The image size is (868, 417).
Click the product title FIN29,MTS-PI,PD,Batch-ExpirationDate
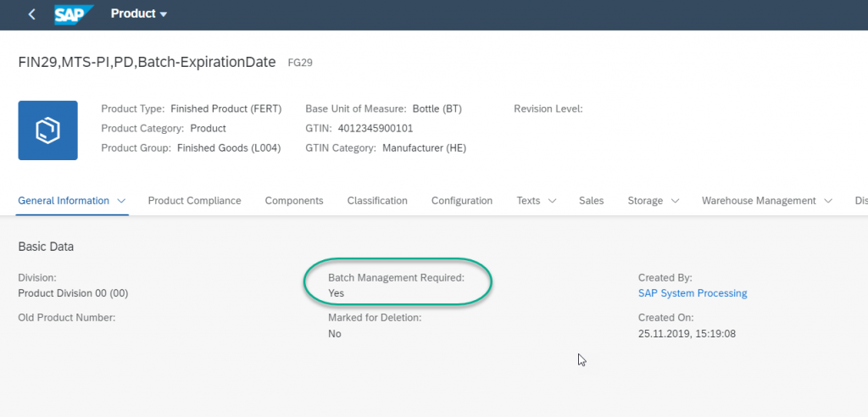[147, 62]
